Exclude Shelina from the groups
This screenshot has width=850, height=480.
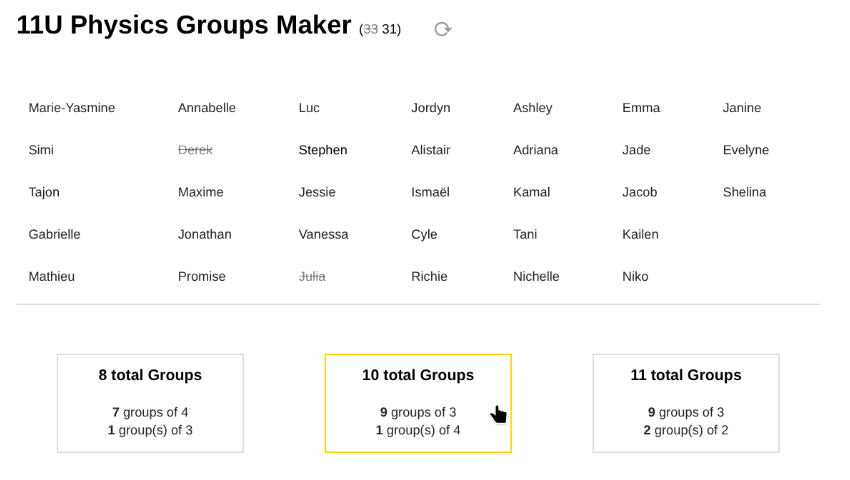tap(744, 192)
